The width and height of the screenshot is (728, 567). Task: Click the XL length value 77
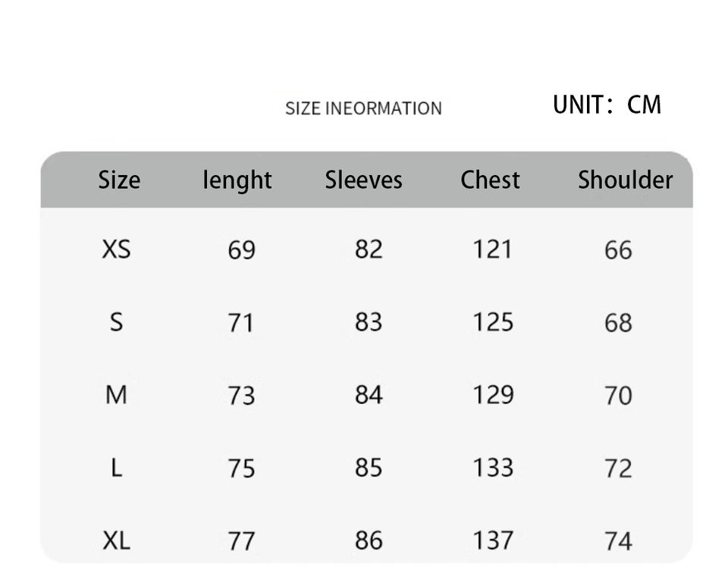[x=241, y=541]
